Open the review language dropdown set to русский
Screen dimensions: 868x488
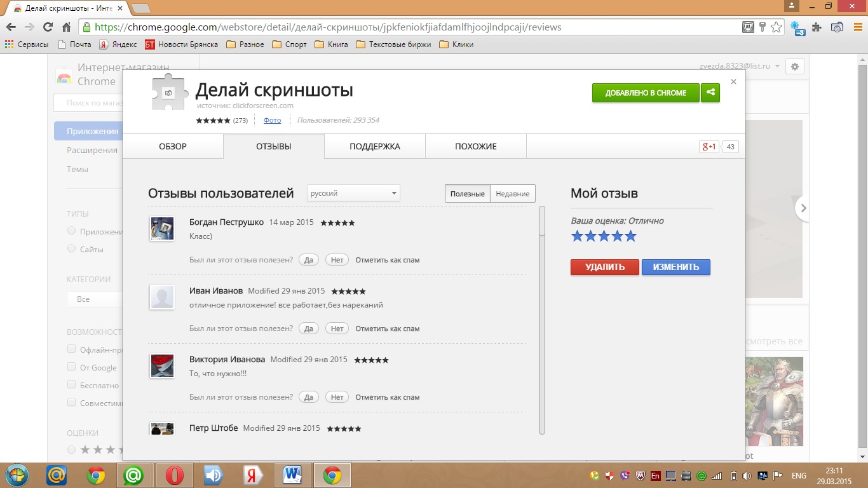click(353, 193)
